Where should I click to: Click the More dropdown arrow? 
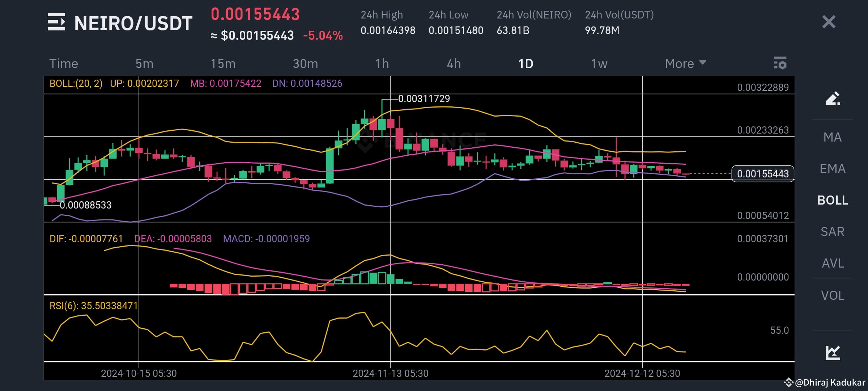point(703,62)
